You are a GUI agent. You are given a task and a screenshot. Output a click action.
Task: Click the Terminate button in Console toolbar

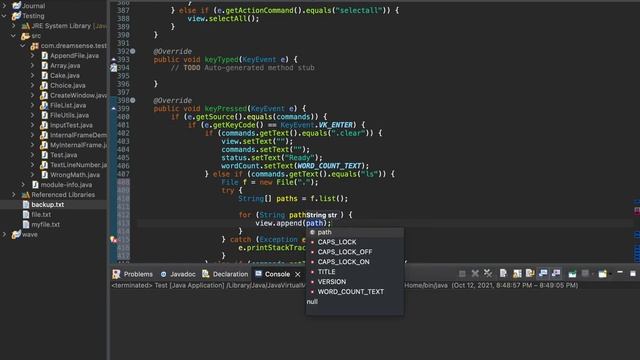click(462, 273)
